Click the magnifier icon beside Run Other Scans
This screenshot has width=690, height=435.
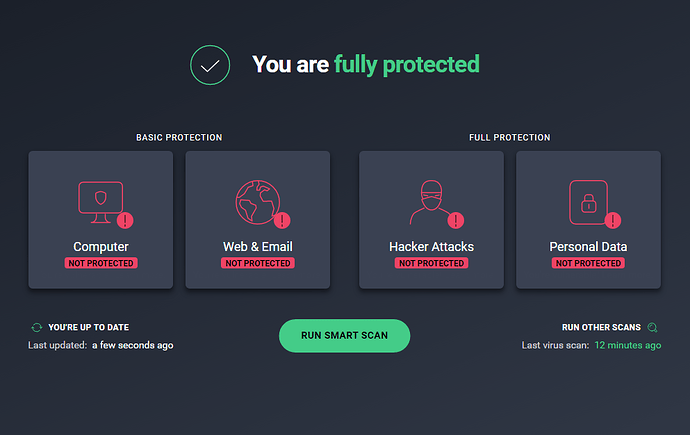(653, 327)
